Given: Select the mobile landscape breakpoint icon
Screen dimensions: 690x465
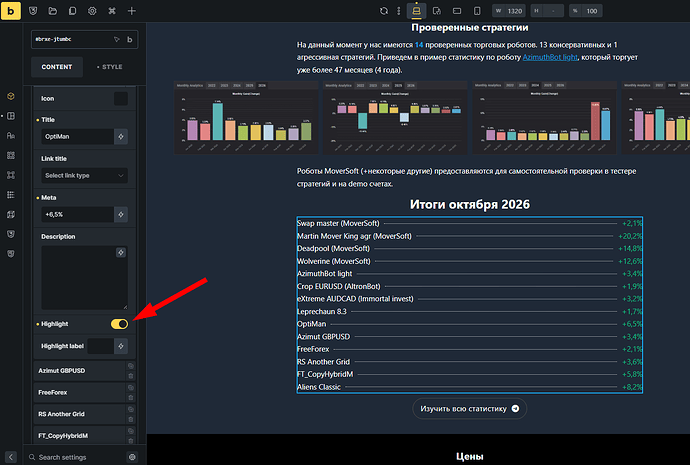Looking at the screenshot, I should [x=457, y=11].
